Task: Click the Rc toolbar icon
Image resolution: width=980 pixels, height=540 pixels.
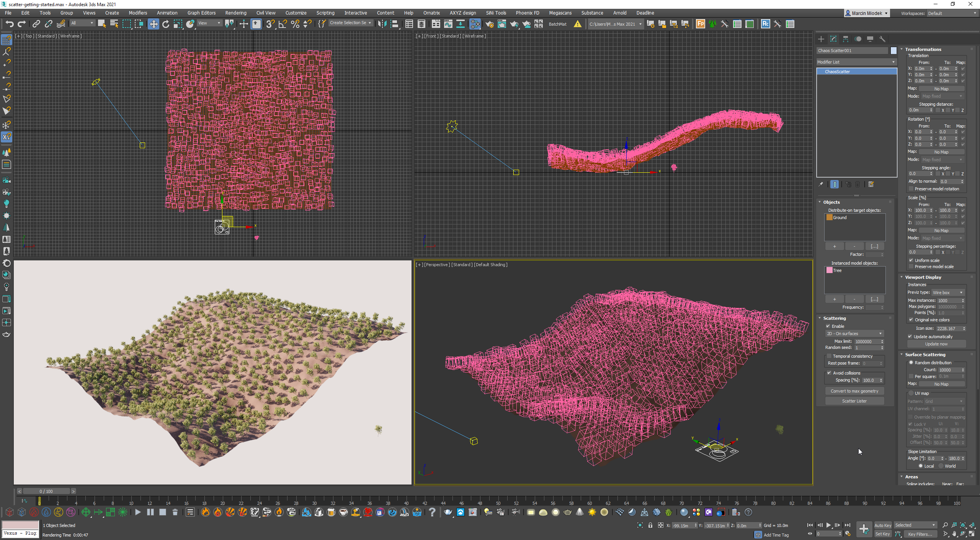Action: [765, 24]
